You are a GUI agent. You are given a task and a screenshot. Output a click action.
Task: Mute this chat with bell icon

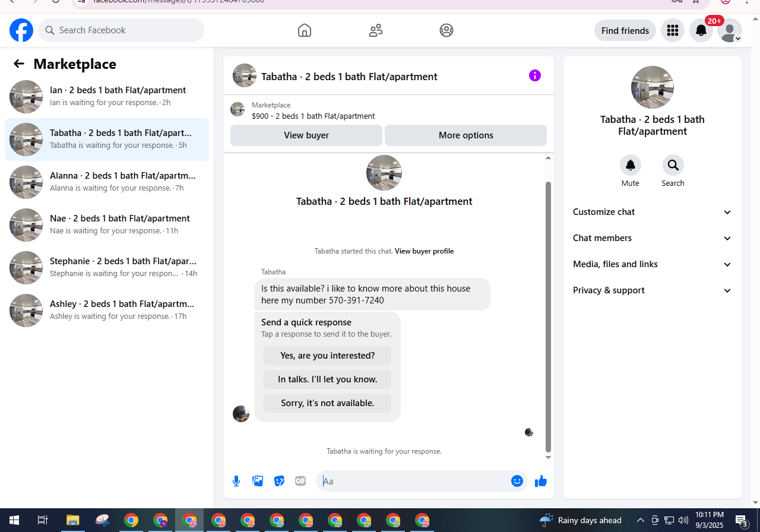(631, 165)
